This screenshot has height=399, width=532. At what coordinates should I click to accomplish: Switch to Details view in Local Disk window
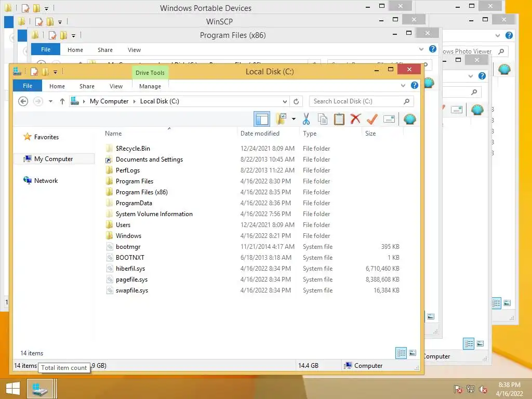coord(401,353)
